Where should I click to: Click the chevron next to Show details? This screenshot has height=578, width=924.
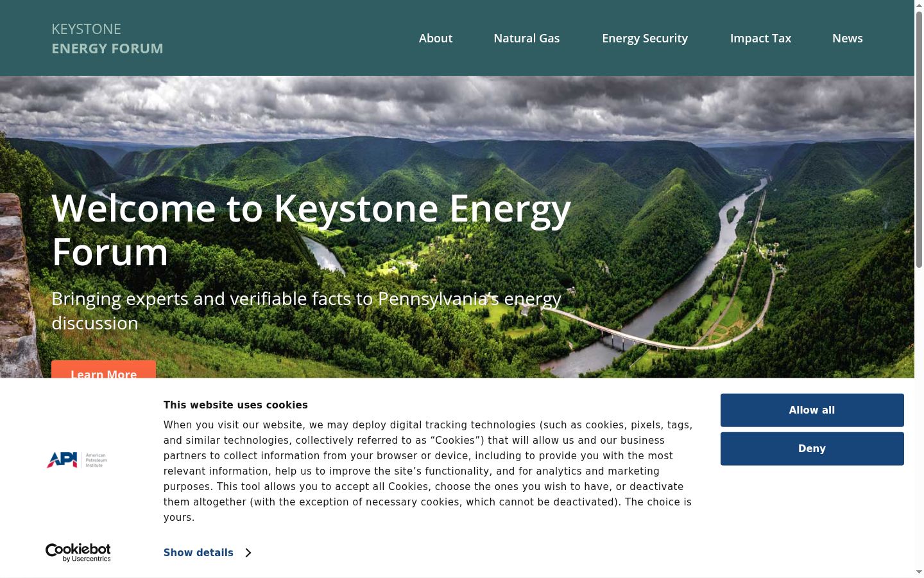tap(248, 552)
